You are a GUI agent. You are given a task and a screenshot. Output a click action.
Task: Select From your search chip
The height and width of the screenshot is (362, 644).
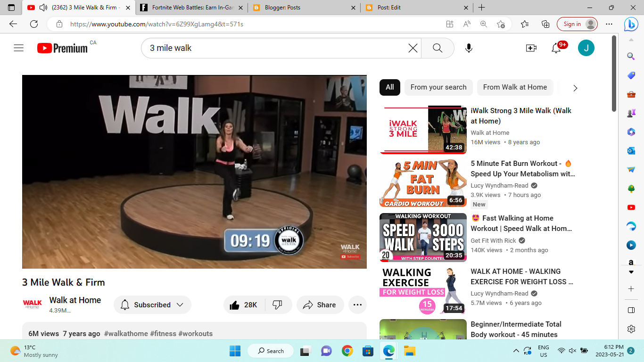[x=438, y=87]
